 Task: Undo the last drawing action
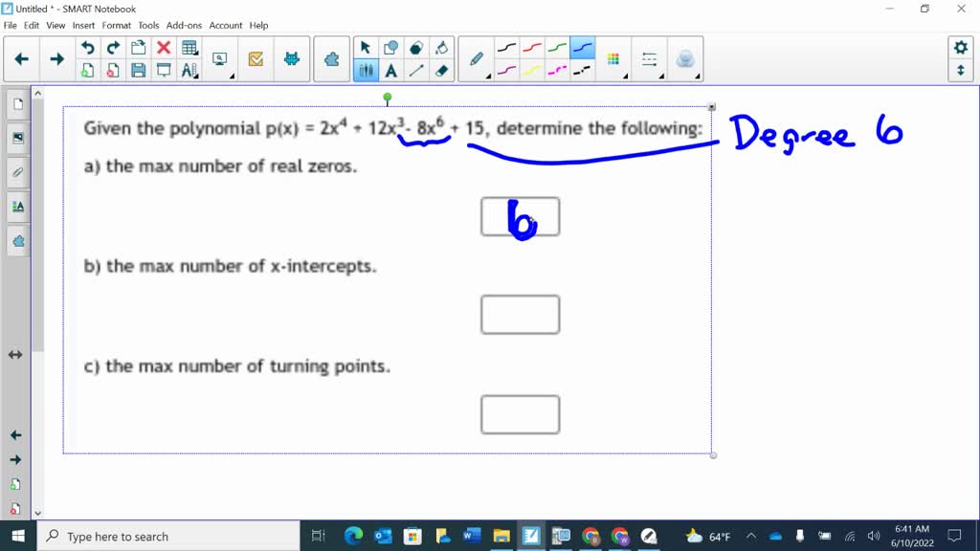[87, 46]
